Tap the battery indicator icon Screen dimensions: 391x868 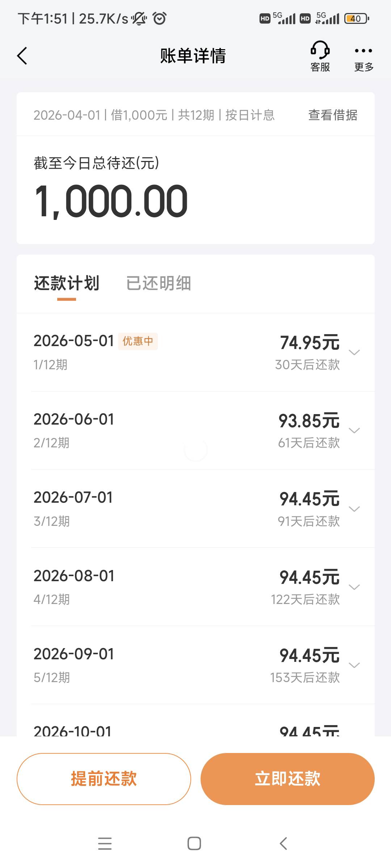(x=356, y=18)
